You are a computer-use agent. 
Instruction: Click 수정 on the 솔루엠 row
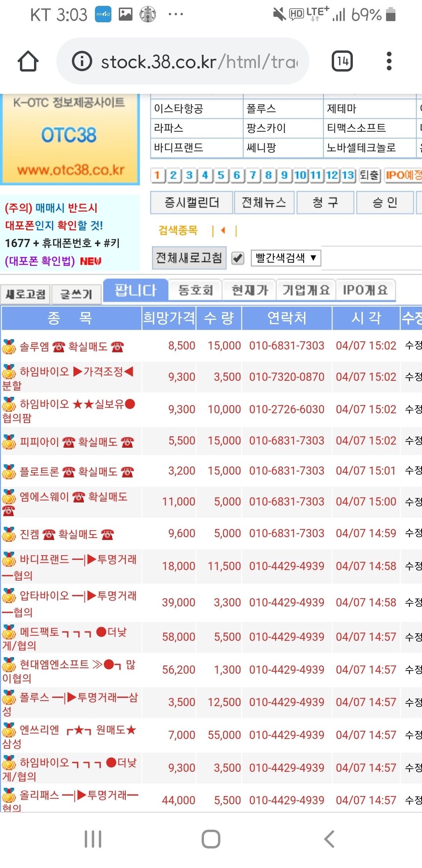[413, 345]
